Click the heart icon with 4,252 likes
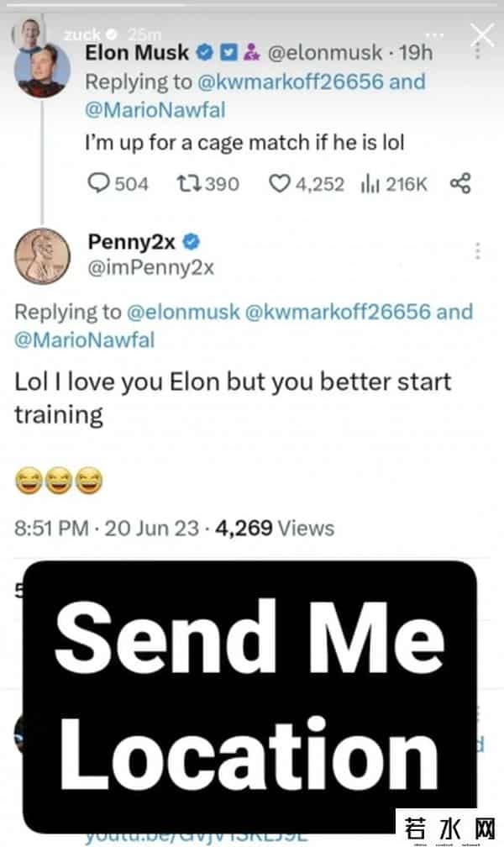Screen dimensions: 504x847 click(x=279, y=183)
